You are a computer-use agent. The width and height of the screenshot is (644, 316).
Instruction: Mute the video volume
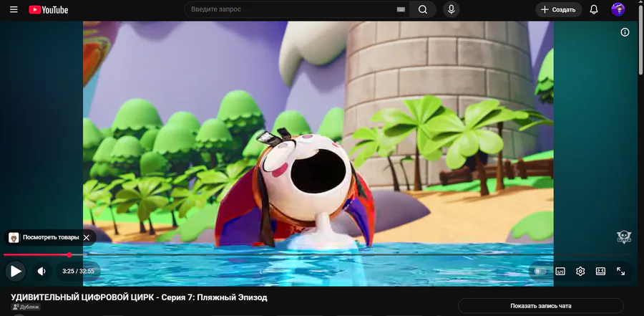(x=42, y=271)
